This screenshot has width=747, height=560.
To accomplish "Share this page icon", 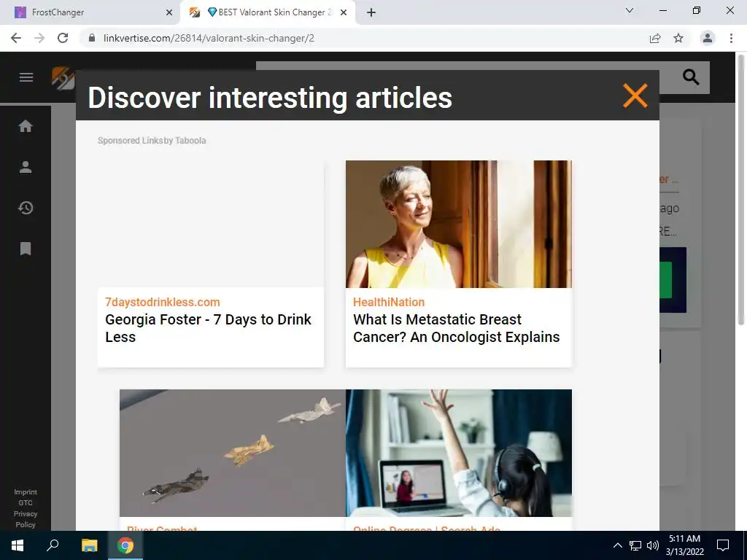I will point(655,38).
